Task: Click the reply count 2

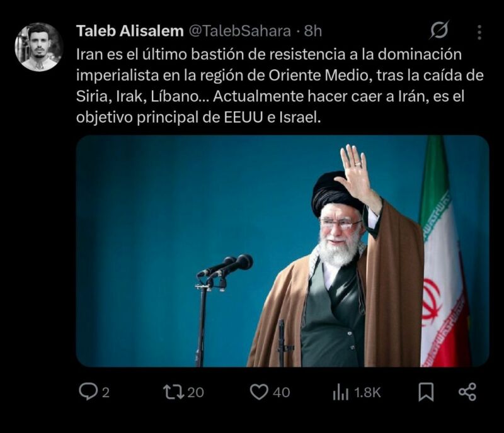Action: (106, 393)
